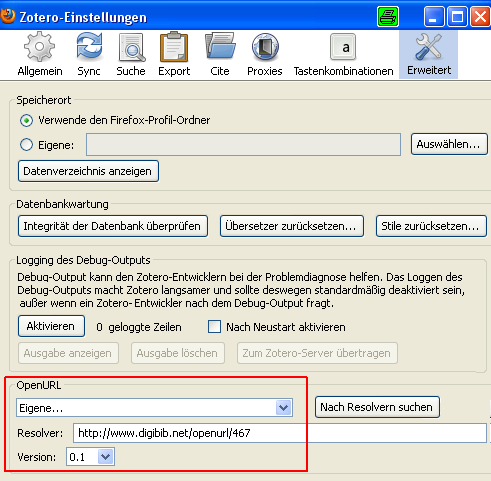This screenshot has width=491, height=481.
Task: Open the Allgemein gear icon pane
Action: (x=40, y=55)
